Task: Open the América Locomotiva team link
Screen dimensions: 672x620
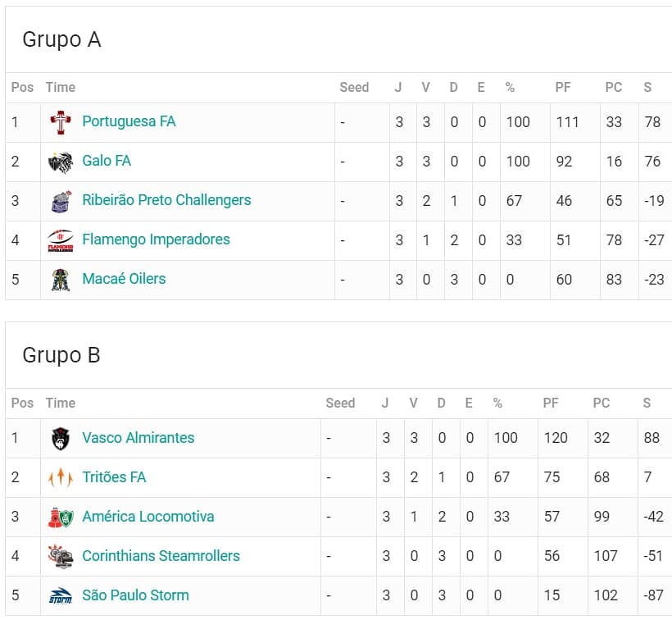Action: [148, 517]
